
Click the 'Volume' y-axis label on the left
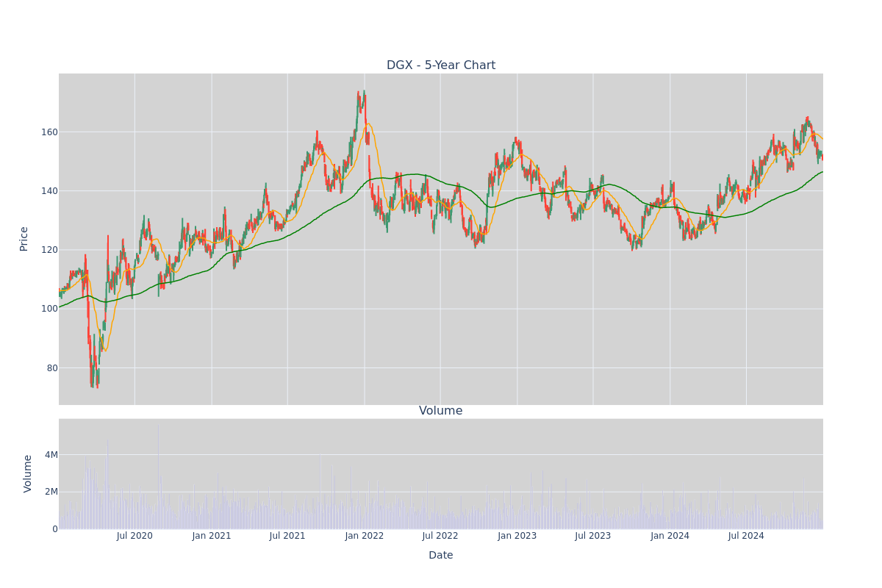click(29, 473)
